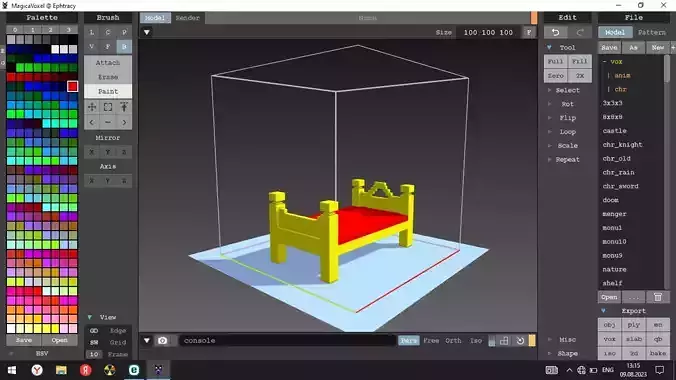The width and height of the screenshot is (676, 380).
Task: Click the ground shadow icon in view bar
Action: pyautogui.click(x=492, y=341)
